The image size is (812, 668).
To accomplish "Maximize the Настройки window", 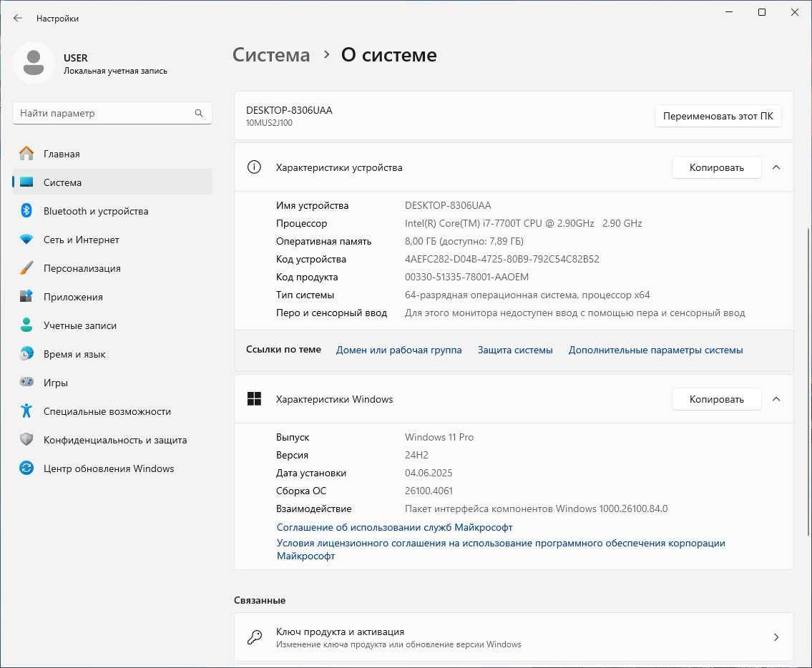I will coord(762,12).
